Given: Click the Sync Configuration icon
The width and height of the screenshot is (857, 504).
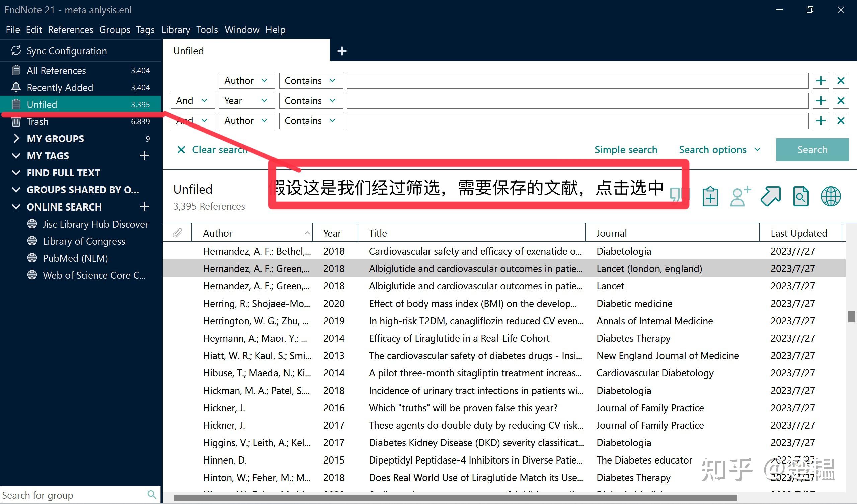Looking at the screenshot, I should tap(16, 50).
